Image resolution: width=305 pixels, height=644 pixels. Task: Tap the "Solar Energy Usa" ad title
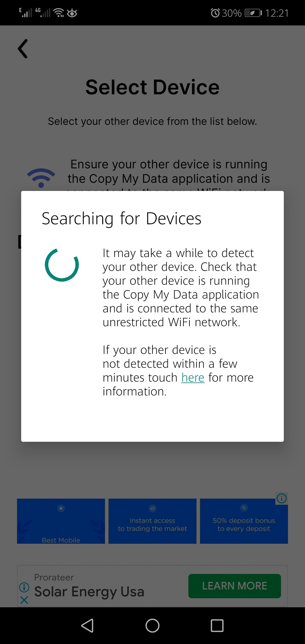click(x=89, y=591)
